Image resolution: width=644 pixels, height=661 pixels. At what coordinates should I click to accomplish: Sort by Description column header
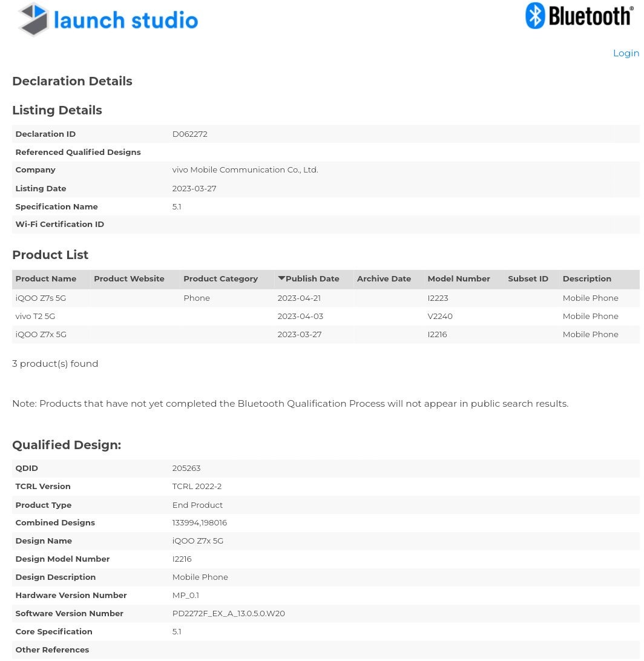(586, 279)
